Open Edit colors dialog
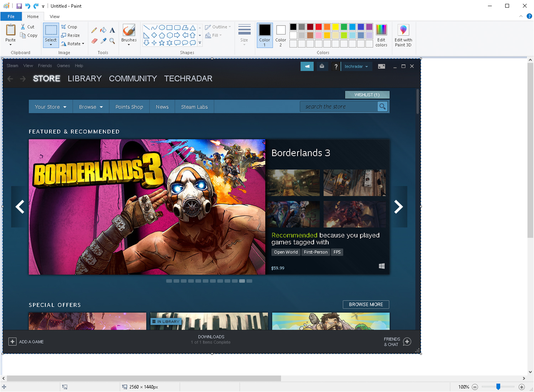This screenshot has height=392, width=534. tap(381, 36)
